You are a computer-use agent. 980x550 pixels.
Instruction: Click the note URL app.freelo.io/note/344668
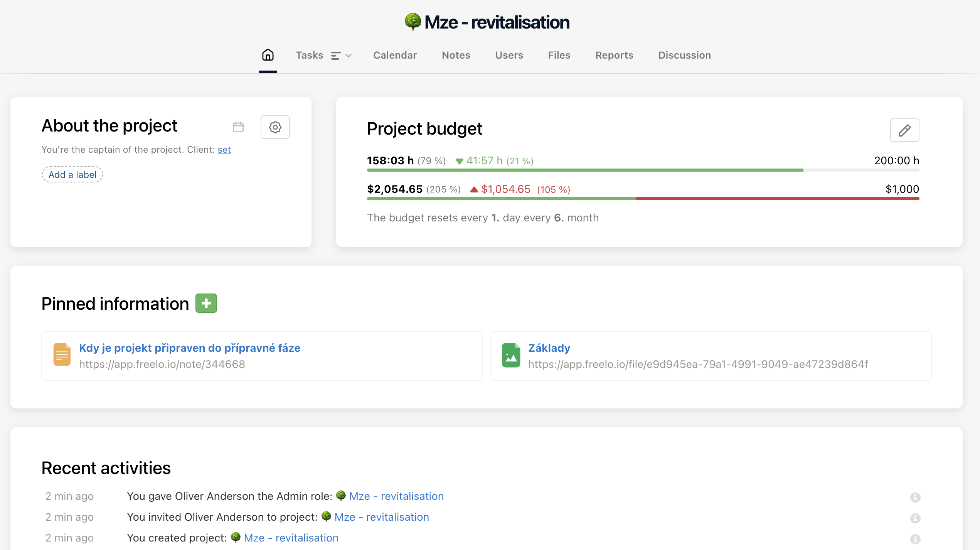click(x=162, y=364)
